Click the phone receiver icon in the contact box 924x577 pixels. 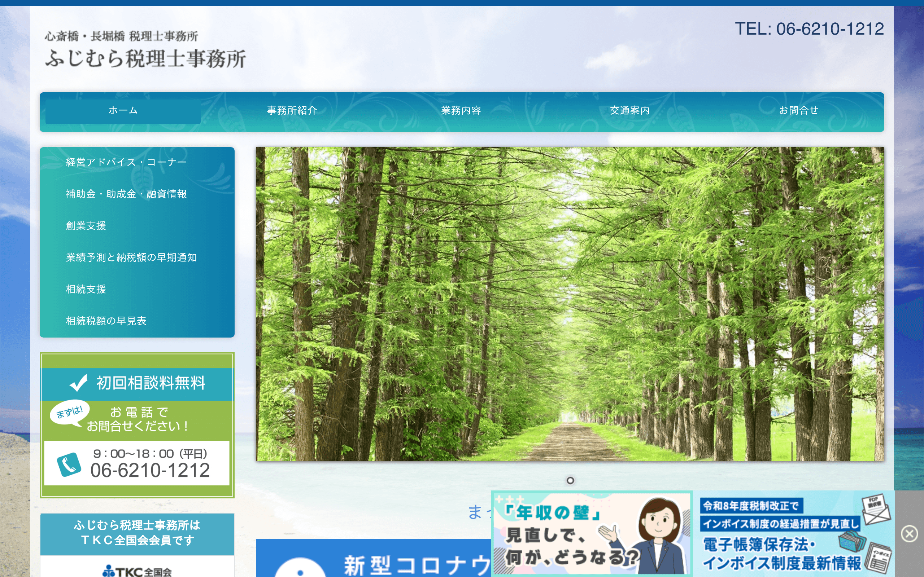[70, 465]
